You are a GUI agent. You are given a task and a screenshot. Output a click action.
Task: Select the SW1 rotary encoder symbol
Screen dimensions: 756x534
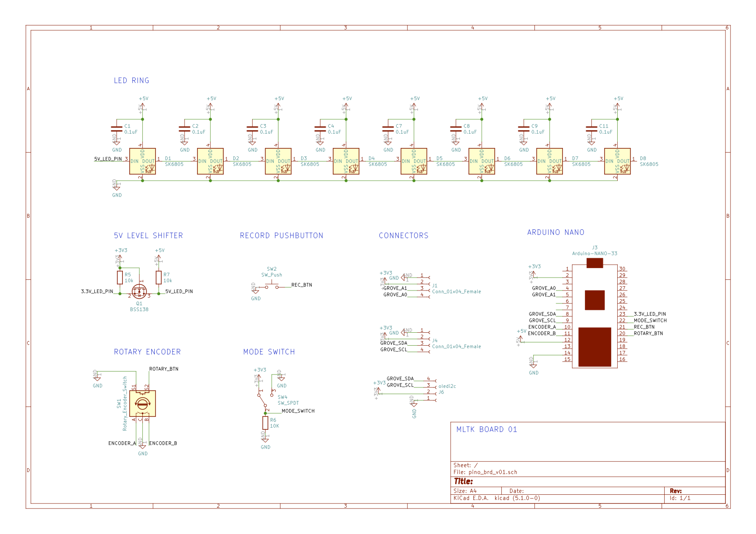[x=143, y=403]
